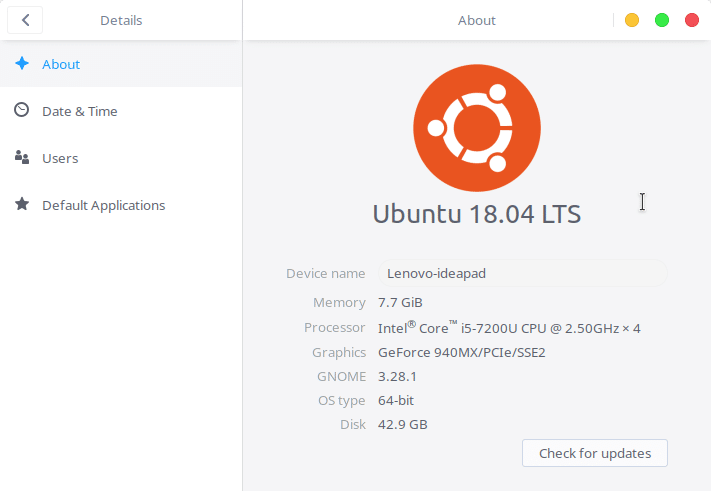
Task: Click the Date & Time clock icon
Action: coord(21,110)
